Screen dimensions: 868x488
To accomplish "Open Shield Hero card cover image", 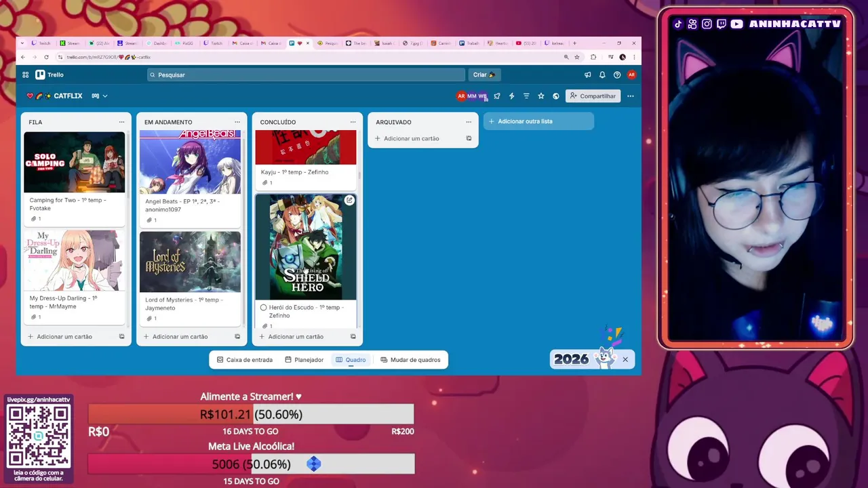I will pos(306,247).
